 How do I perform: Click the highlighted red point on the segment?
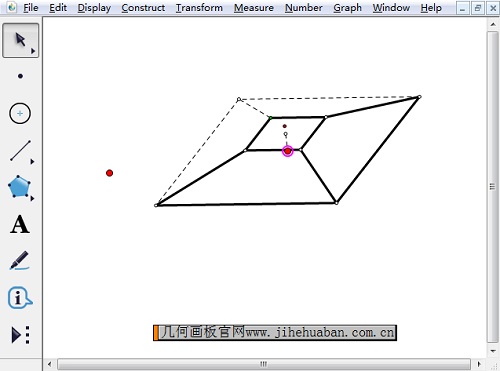pyautogui.click(x=288, y=151)
